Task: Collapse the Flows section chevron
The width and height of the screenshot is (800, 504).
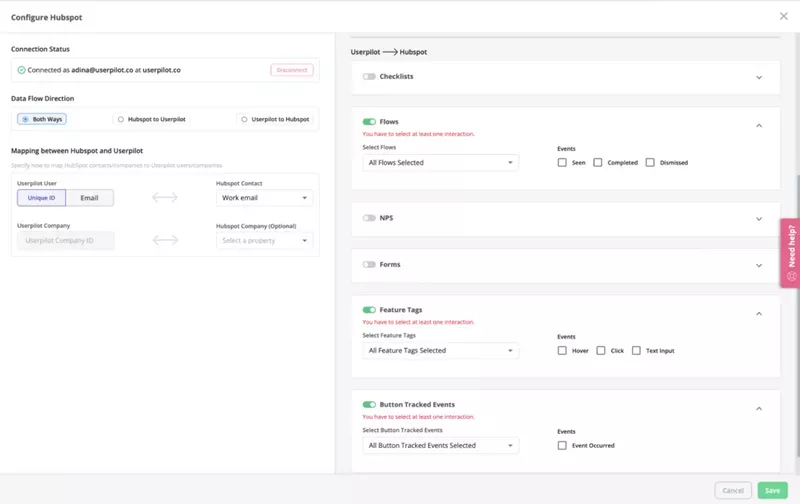Action: pyautogui.click(x=759, y=125)
